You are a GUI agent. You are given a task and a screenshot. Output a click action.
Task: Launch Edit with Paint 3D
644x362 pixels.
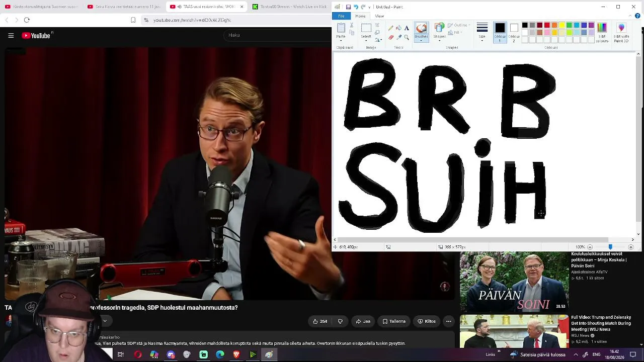click(621, 33)
